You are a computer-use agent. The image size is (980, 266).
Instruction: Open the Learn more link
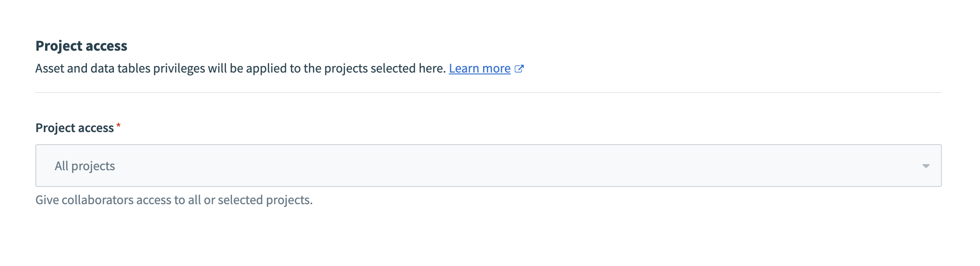click(x=479, y=68)
